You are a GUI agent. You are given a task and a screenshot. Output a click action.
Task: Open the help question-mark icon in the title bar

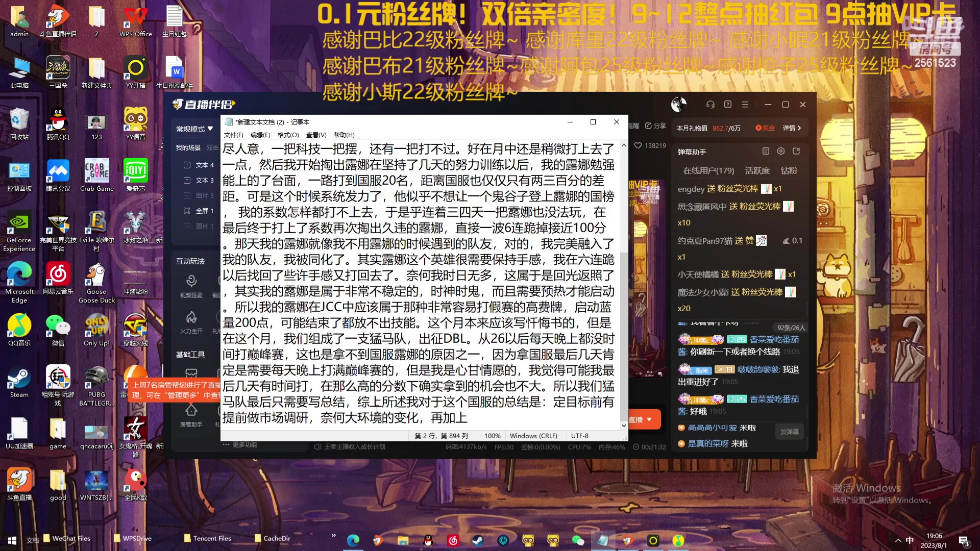728,104
